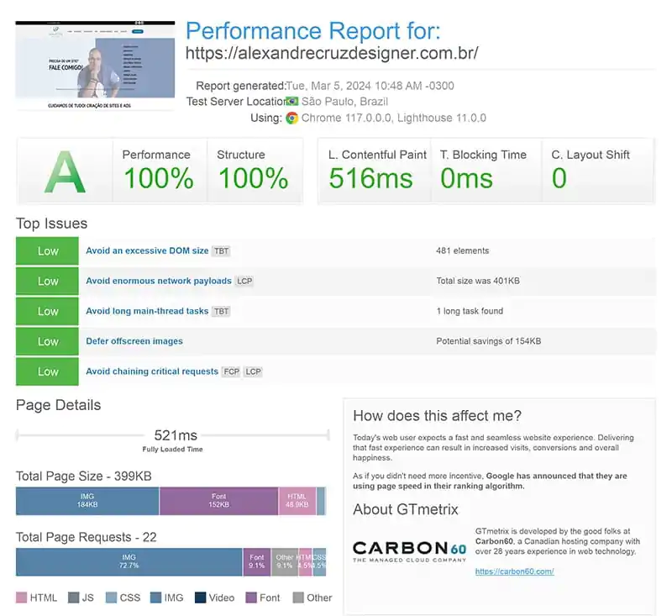This screenshot has height=616, width=672.
Task: Click the big green A grade badge
Action: [x=65, y=171]
